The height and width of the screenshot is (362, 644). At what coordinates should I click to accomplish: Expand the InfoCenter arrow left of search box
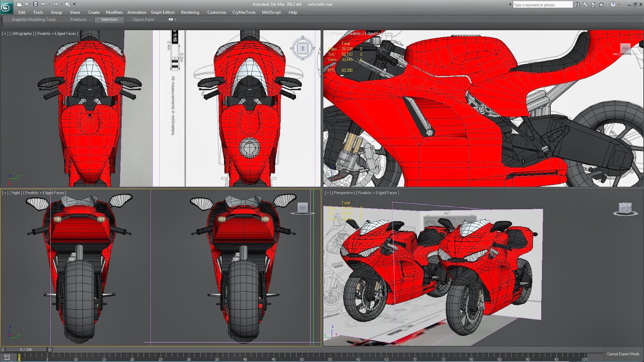pyautogui.click(x=510, y=4)
